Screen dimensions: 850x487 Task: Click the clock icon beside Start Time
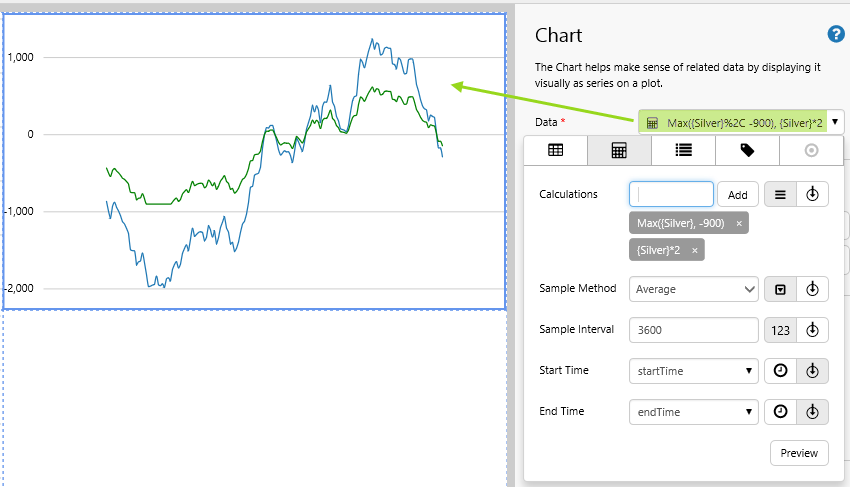780,371
